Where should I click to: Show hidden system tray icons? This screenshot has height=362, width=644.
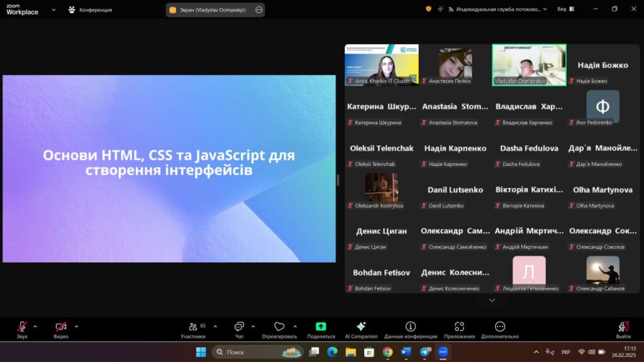pyautogui.click(x=536, y=352)
